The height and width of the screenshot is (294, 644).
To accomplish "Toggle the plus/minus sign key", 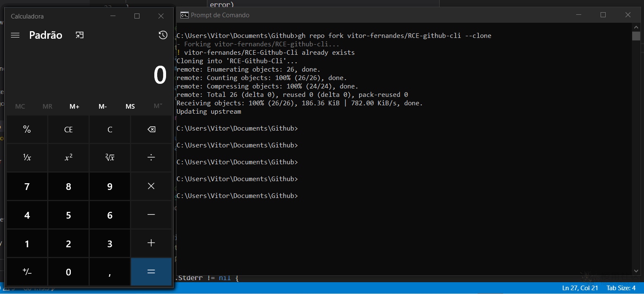I will coord(27,272).
